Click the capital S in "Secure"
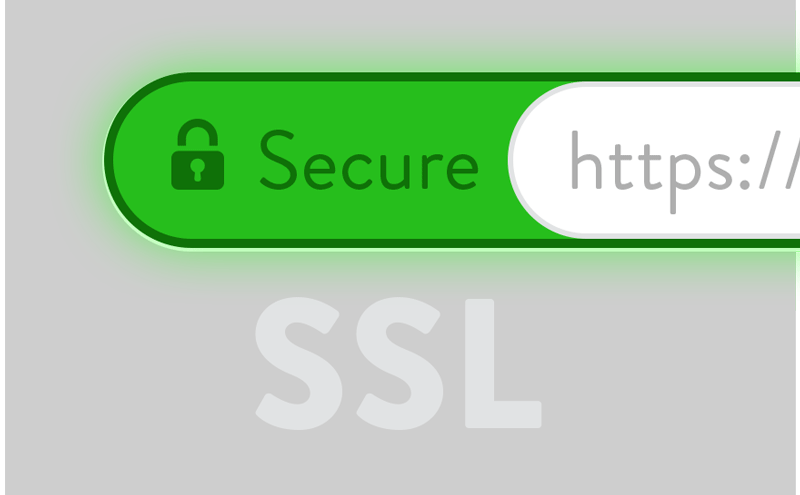 (278, 160)
